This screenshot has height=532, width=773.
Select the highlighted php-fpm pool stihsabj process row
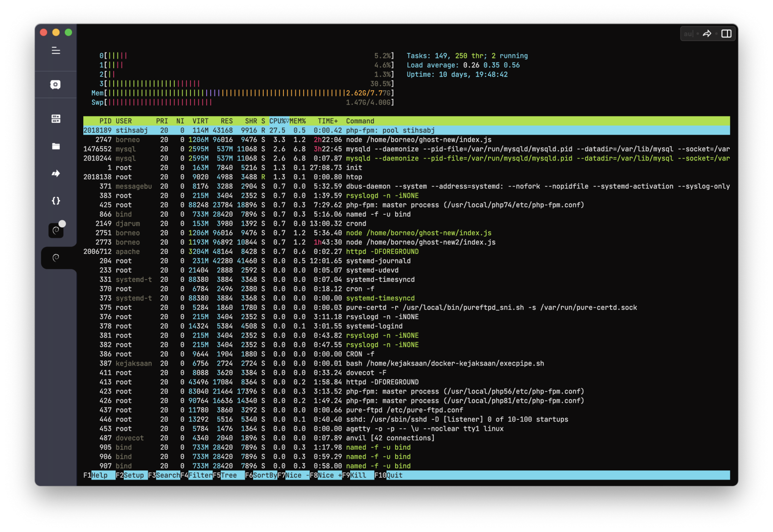tap(407, 131)
